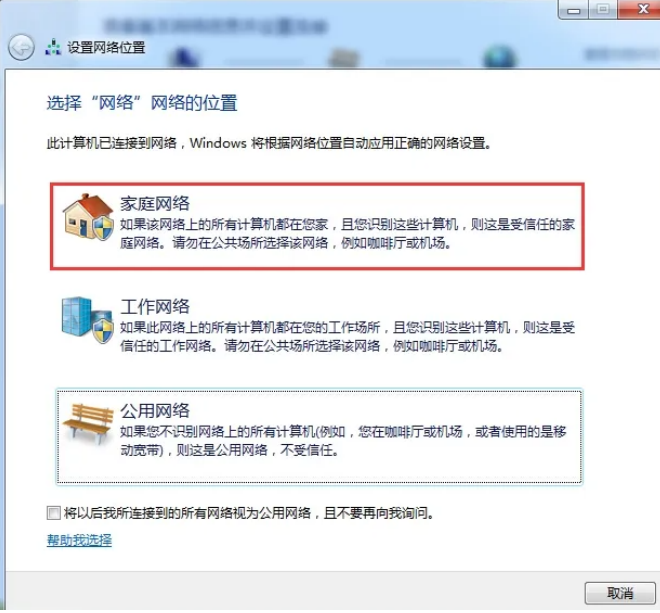Select the house icon for home network

pyautogui.click(x=88, y=217)
